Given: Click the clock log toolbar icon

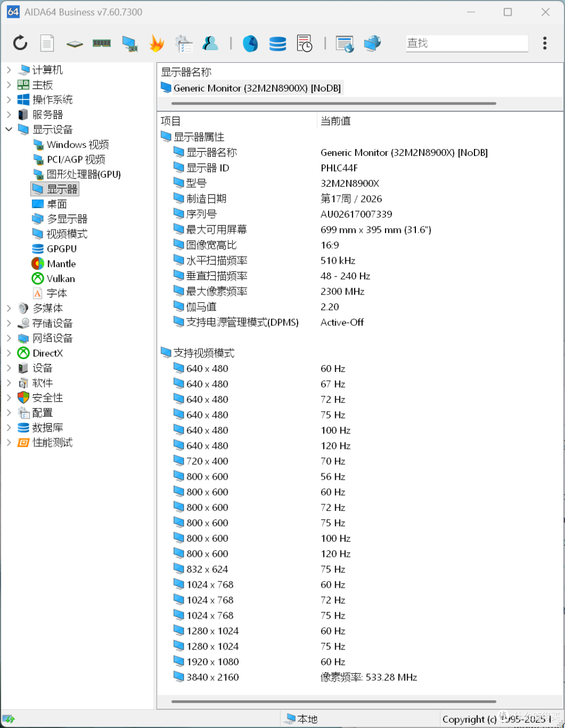Looking at the screenshot, I should pyautogui.click(x=304, y=43).
